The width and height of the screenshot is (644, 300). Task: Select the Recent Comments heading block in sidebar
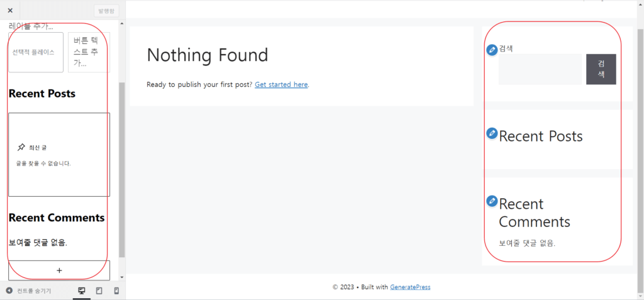point(57,218)
